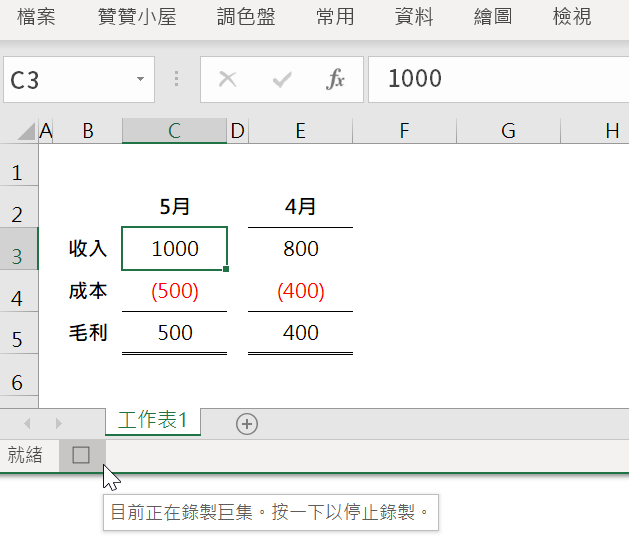Select the red (500) cell
Viewport: 629px width, 542px height.
[x=174, y=291]
